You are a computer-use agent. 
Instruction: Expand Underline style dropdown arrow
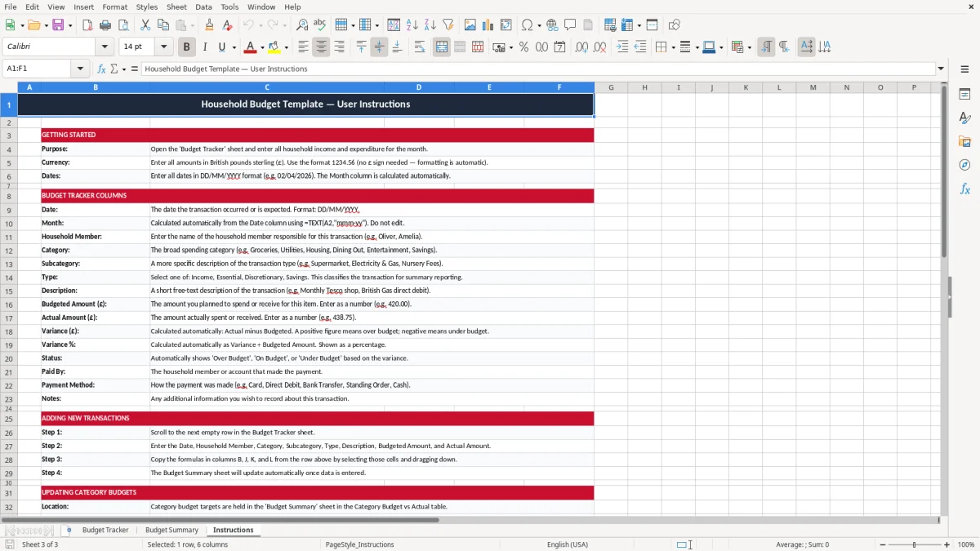234,47
